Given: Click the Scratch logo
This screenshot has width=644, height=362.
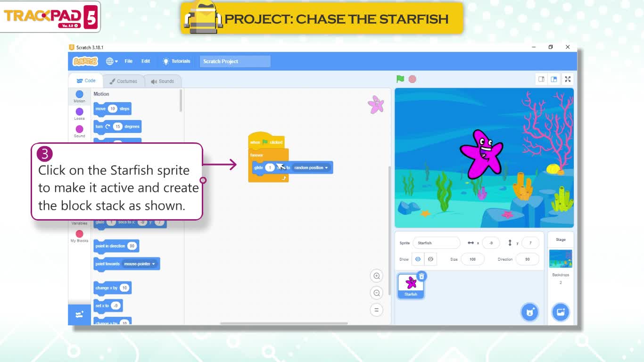Looking at the screenshot, I should tap(85, 61).
